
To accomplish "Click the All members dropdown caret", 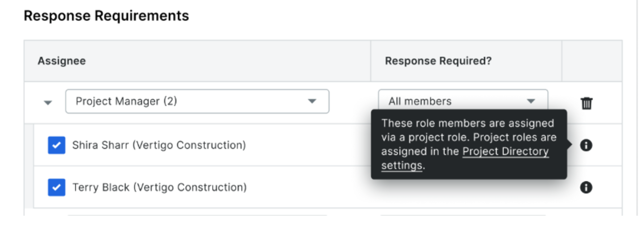I will (x=531, y=101).
